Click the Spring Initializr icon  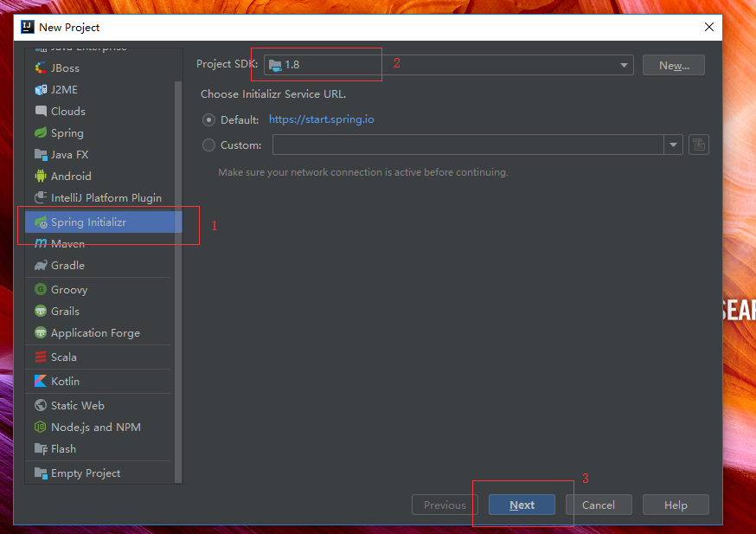tap(41, 222)
